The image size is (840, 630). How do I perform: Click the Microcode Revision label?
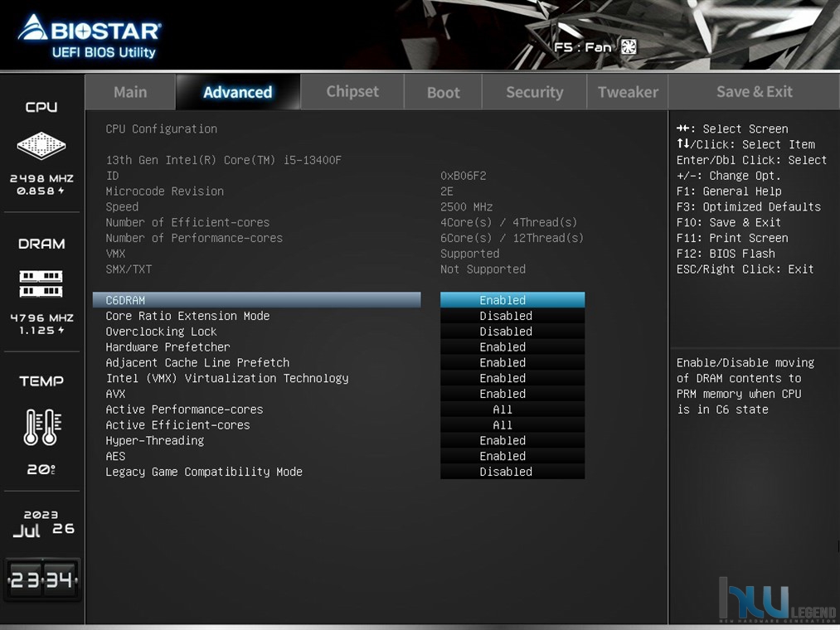point(164,191)
